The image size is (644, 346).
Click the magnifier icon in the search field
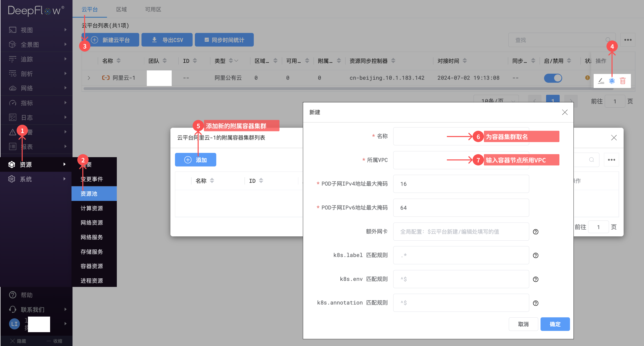[x=608, y=40]
